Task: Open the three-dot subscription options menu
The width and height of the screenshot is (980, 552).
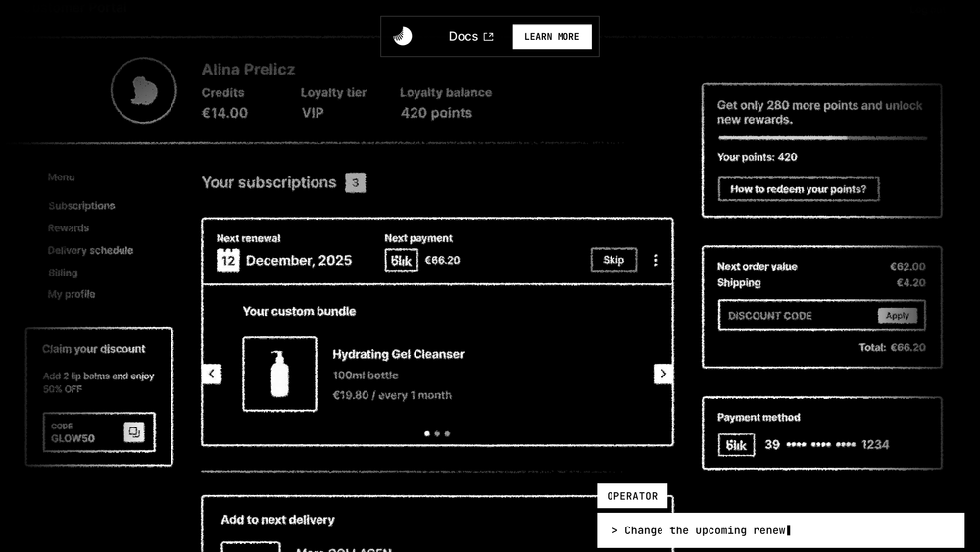Action: [x=655, y=260]
